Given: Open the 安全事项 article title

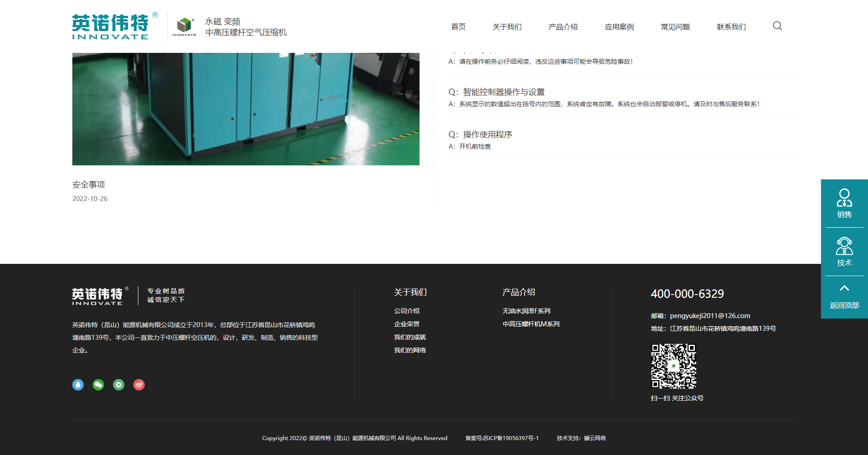Looking at the screenshot, I should tap(89, 184).
